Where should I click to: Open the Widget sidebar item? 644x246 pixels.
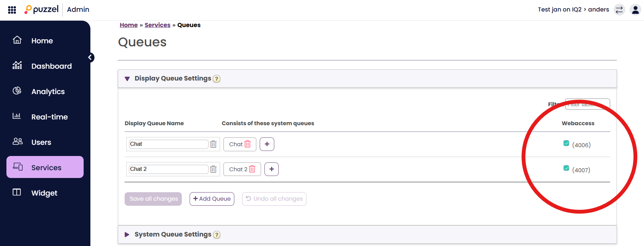[x=44, y=193]
